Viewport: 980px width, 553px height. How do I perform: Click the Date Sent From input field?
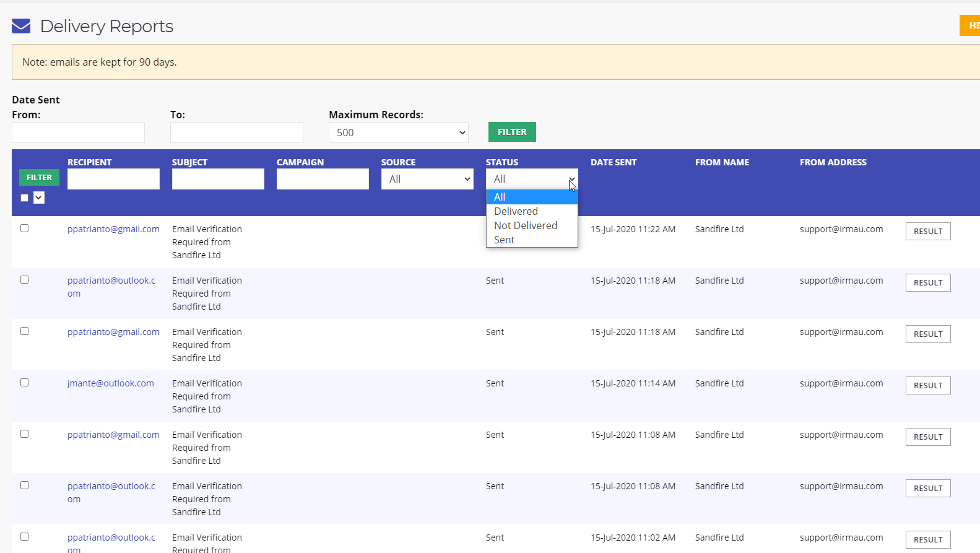click(x=78, y=133)
